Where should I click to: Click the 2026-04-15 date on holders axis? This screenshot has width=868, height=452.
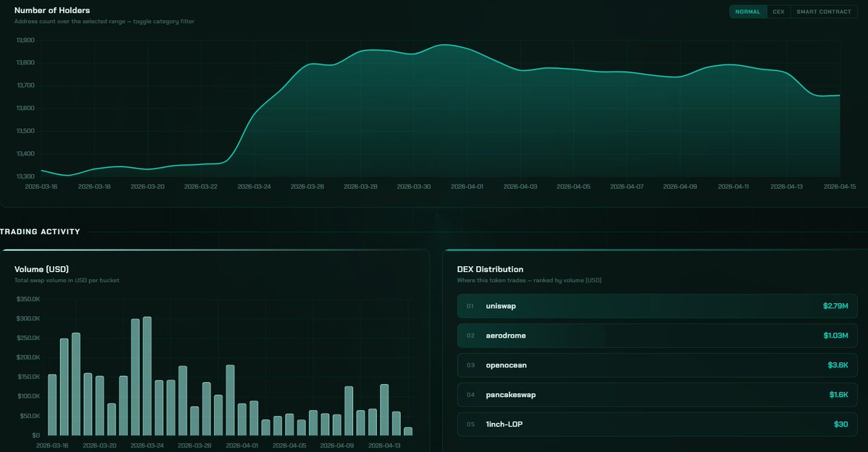pos(838,187)
